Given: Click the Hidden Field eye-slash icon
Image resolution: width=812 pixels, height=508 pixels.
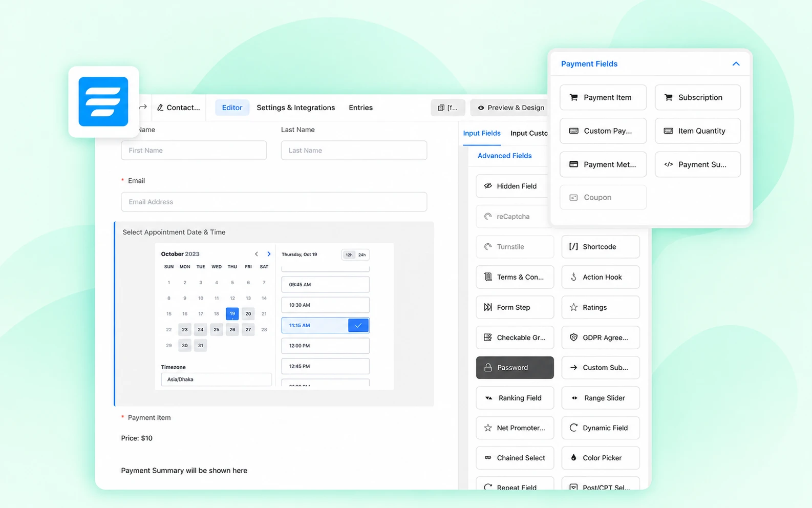Looking at the screenshot, I should click(488, 186).
